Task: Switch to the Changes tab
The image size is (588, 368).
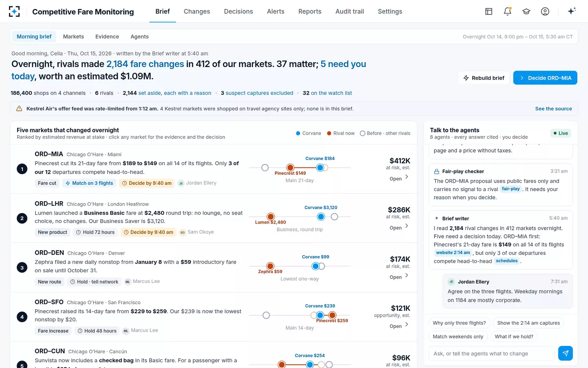Action: pos(197,11)
